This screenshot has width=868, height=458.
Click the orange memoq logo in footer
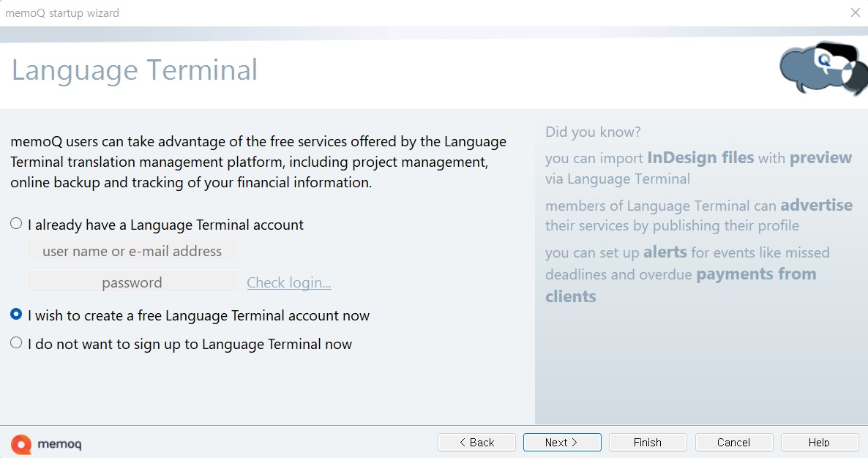(x=21, y=443)
